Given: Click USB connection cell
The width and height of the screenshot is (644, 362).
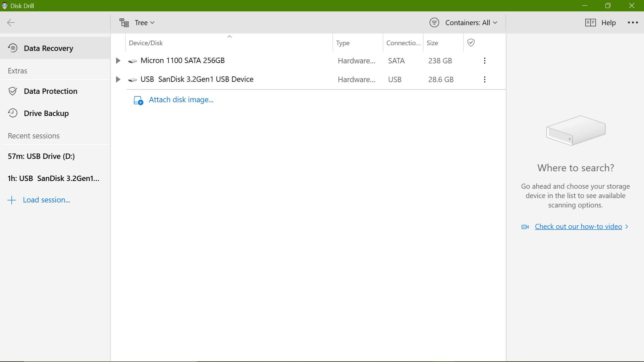Looking at the screenshot, I should pos(394,79).
